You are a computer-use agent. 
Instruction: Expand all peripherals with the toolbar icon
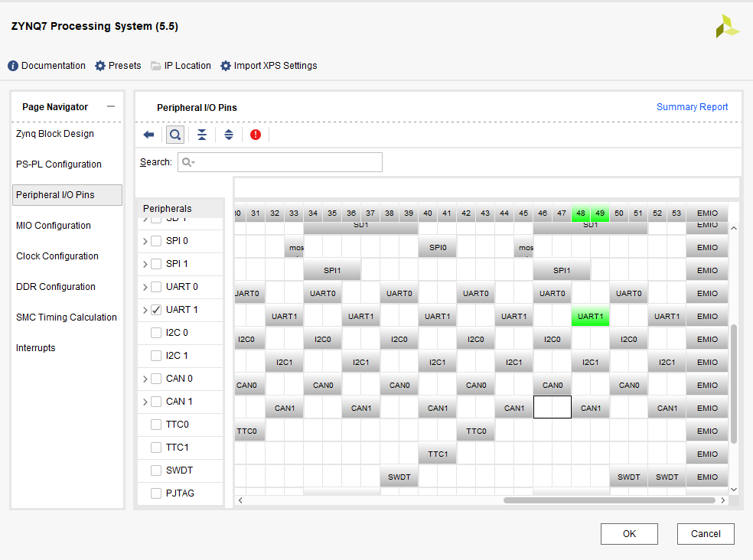tap(229, 135)
